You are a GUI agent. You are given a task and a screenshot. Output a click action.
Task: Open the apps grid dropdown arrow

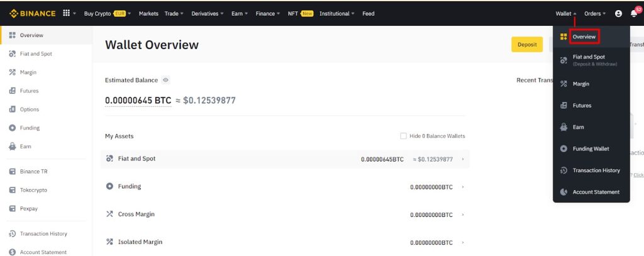click(x=74, y=14)
